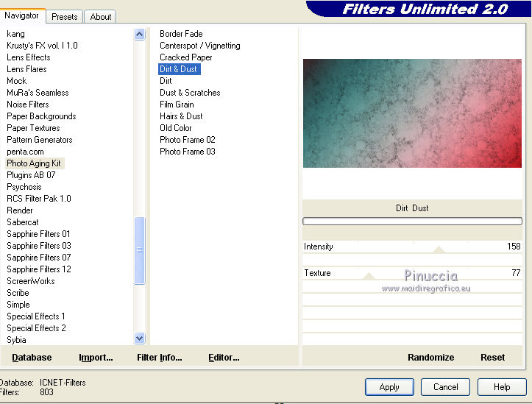The width and height of the screenshot is (532, 404).
Task: Select Sapphire Filters 07 category
Action: [x=39, y=258]
